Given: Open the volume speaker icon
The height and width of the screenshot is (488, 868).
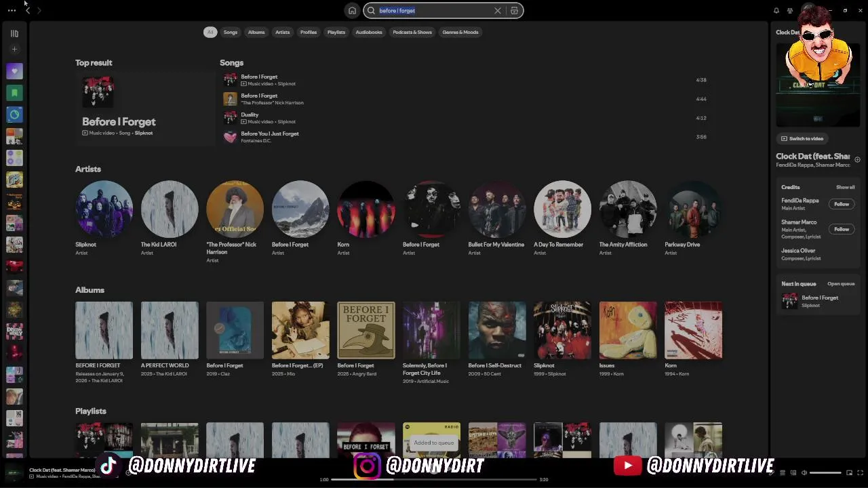Looking at the screenshot, I should coord(804,472).
